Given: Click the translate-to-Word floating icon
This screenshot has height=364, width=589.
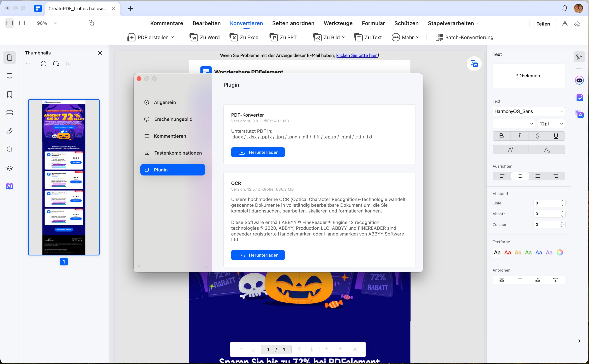Looking at the screenshot, I should coord(474,64).
